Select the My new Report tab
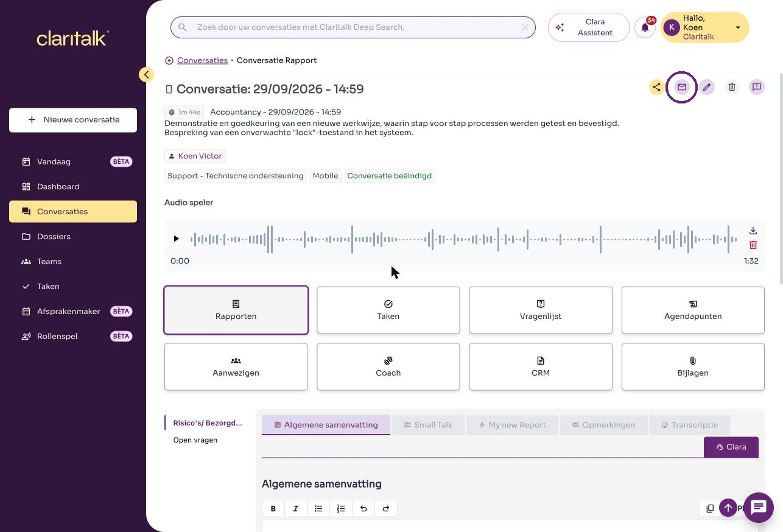Screen dimensions: 783x532 click(x=512, y=425)
